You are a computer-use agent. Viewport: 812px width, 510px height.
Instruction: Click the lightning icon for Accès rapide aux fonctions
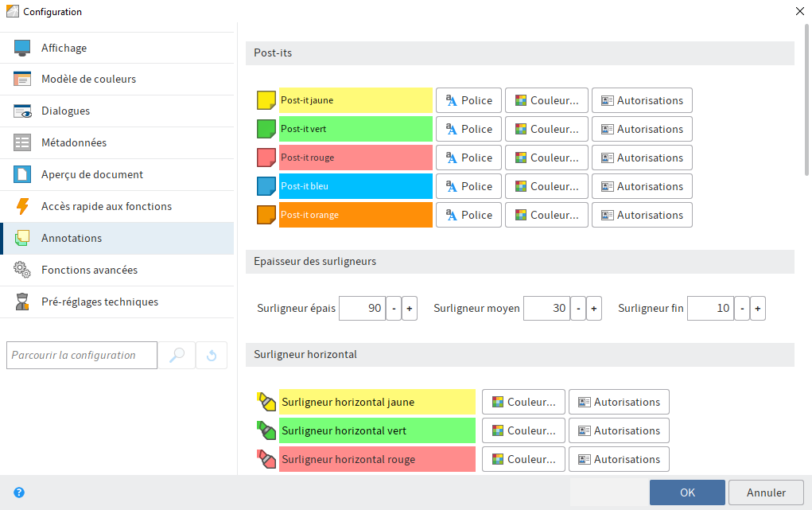pyautogui.click(x=23, y=205)
